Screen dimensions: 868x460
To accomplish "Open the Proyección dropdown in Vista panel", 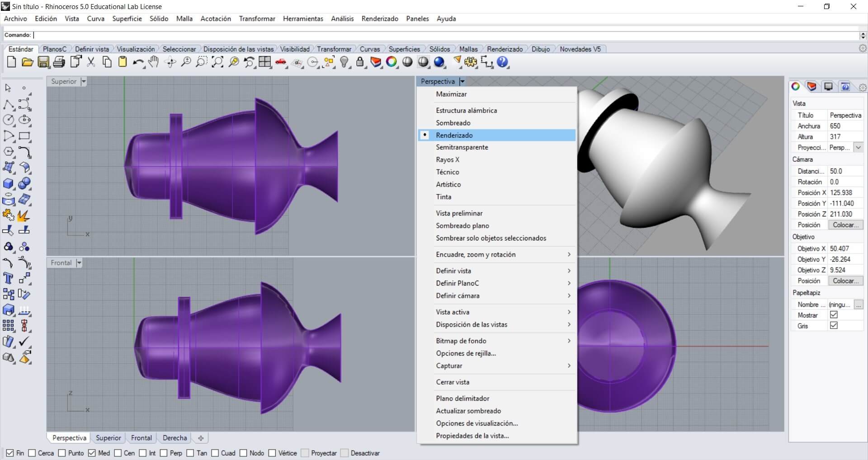I will pos(858,147).
